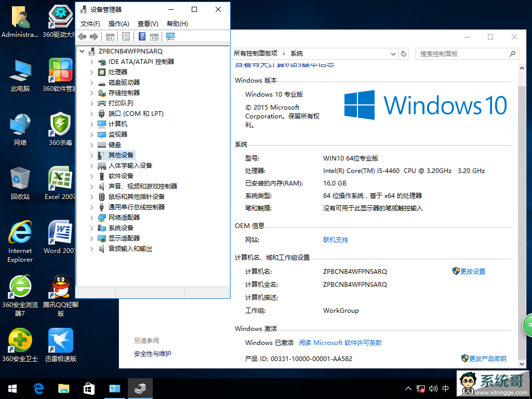Click the scan for hardware changes icon
This screenshot has height=399, width=532.
(170, 37)
